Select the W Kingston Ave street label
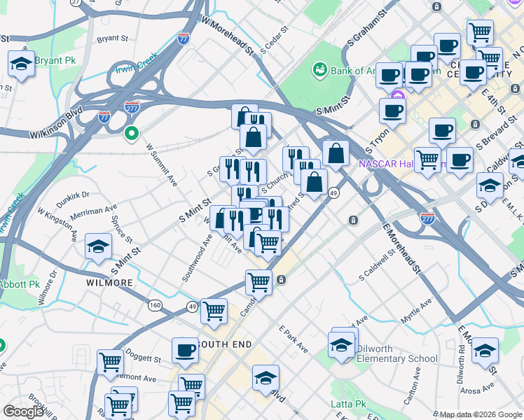The width and height of the screenshot is (524, 420). [57, 225]
